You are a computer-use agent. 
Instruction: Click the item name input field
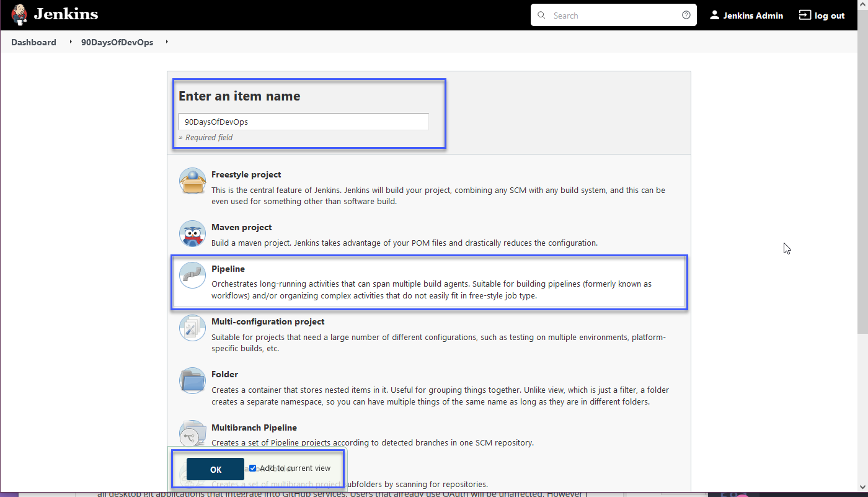(x=304, y=122)
